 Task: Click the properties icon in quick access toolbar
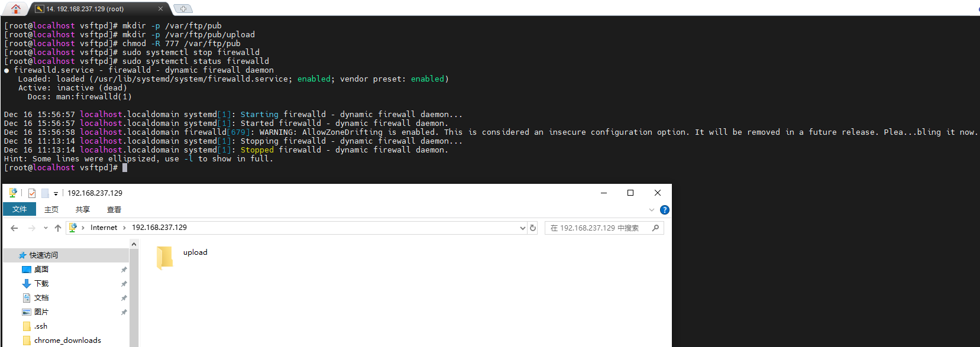pos(32,193)
